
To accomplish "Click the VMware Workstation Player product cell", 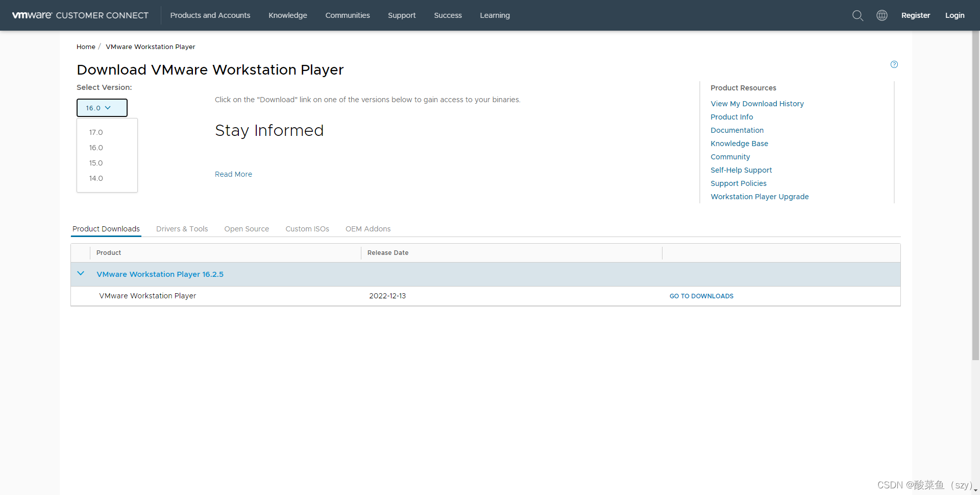I will (x=148, y=296).
